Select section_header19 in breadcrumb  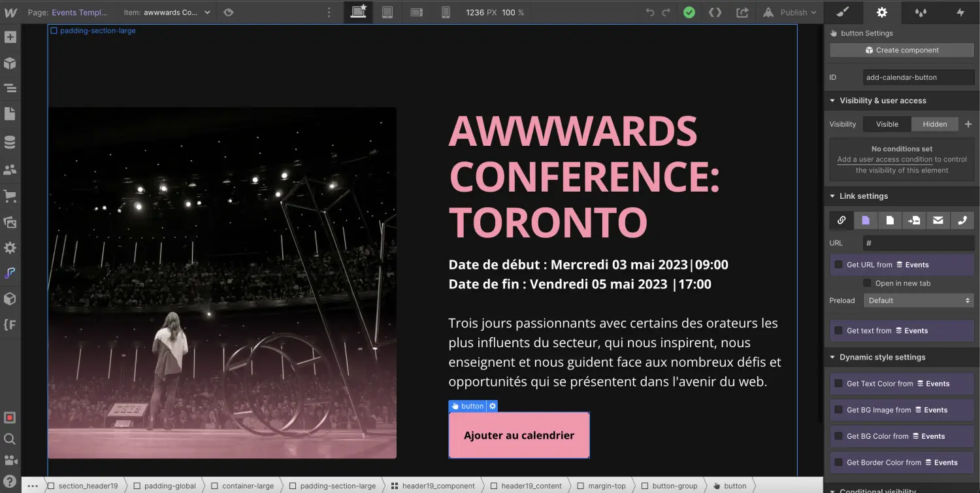click(x=82, y=486)
